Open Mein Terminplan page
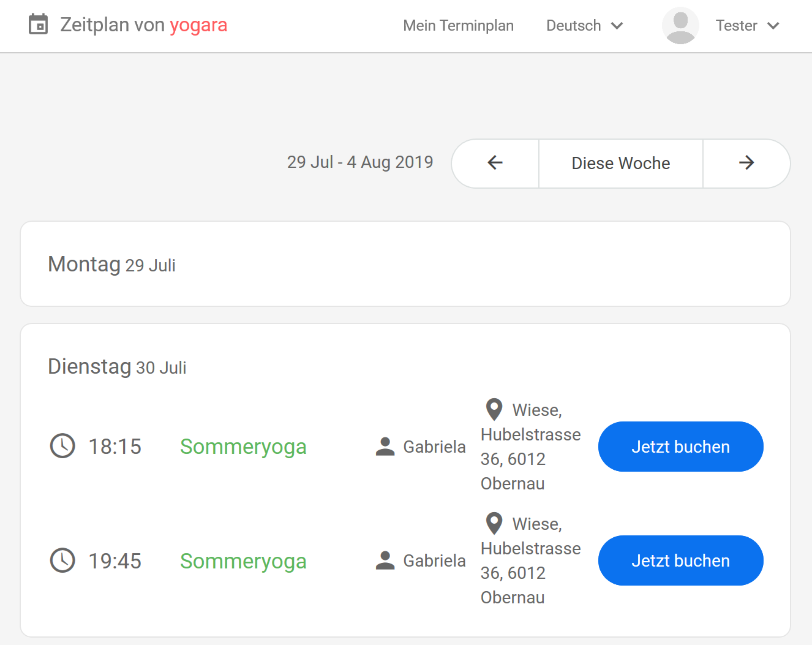The width and height of the screenshot is (812, 645). point(458,26)
